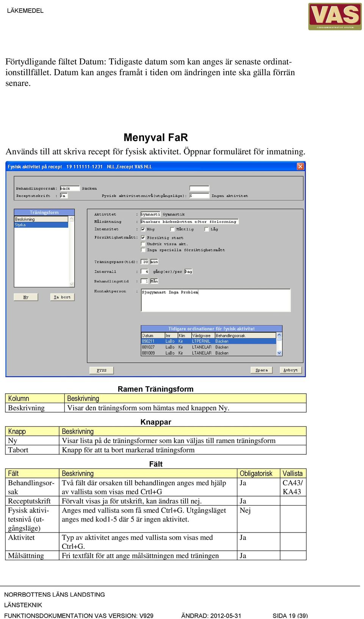Close the Fysisk aktivitet på recept window

(x=300, y=167)
